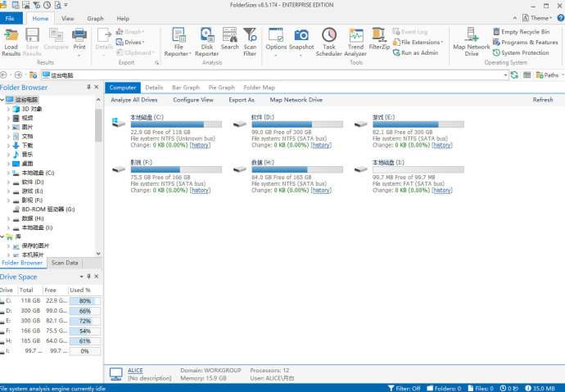Click Analyze All Drives
Image resolution: width=565 pixels, height=392 pixels.
tap(134, 100)
